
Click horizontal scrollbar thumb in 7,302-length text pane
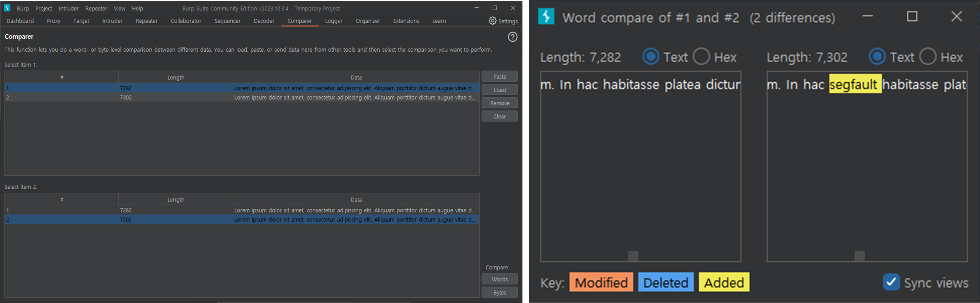click(860, 256)
